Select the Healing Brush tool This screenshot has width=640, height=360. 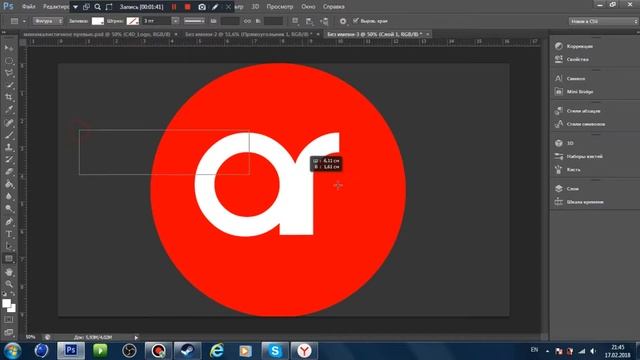point(9,122)
